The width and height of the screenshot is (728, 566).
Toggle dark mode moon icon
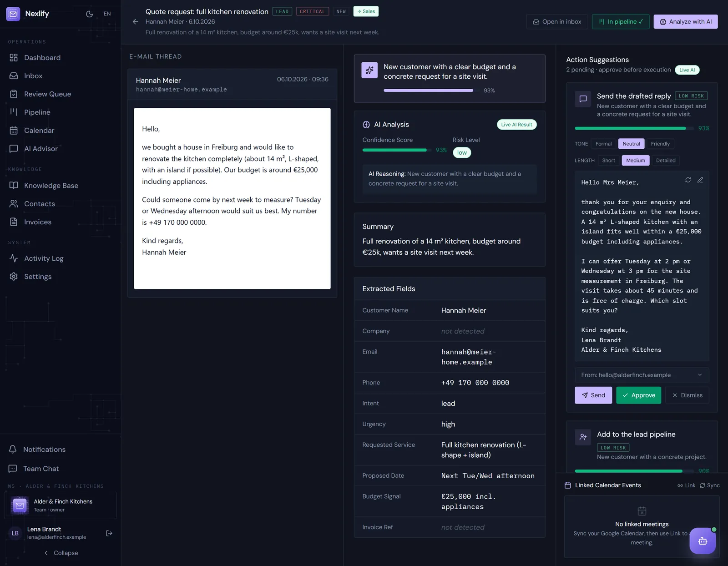(x=90, y=14)
